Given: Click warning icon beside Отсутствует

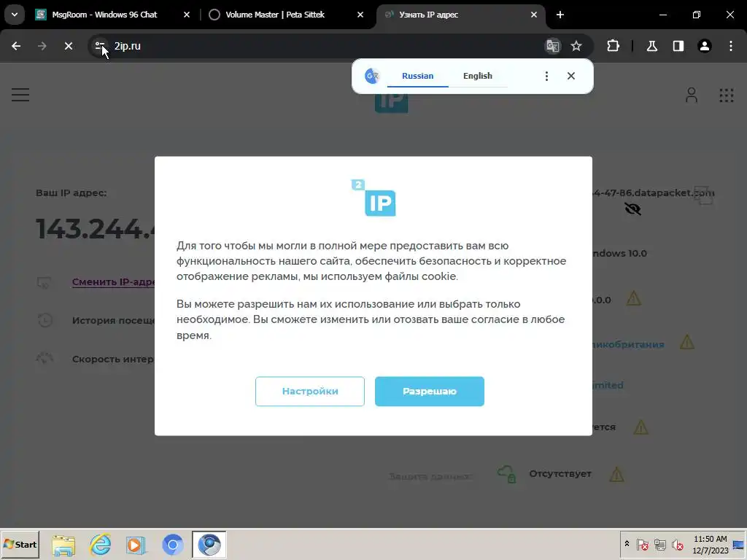Looking at the screenshot, I should 616,474.
